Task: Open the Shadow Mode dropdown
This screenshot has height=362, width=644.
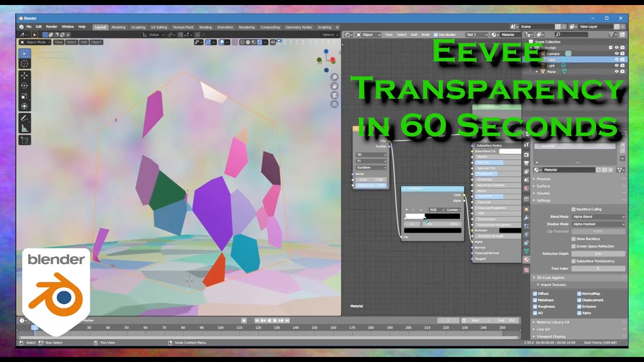Action: pyautogui.click(x=599, y=224)
